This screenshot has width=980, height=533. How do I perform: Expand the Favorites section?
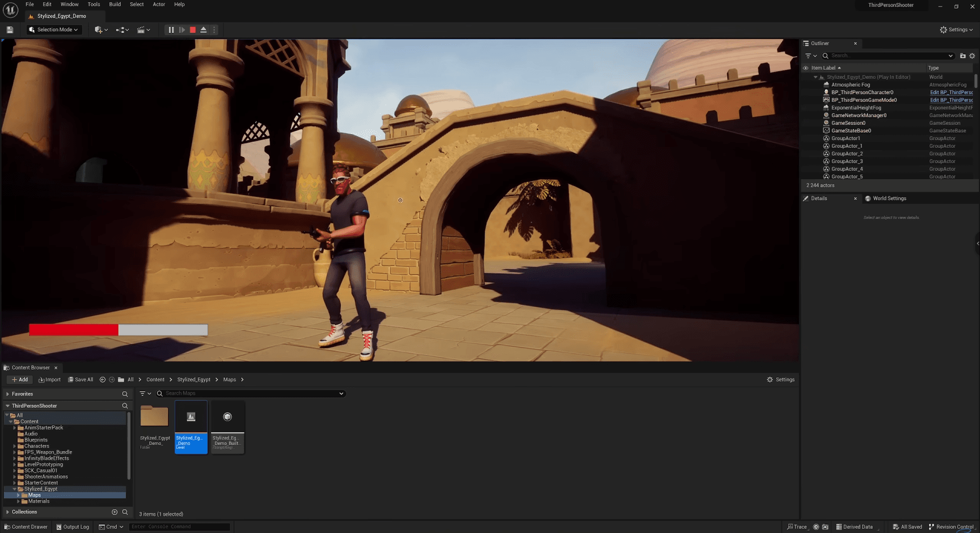(8, 394)
